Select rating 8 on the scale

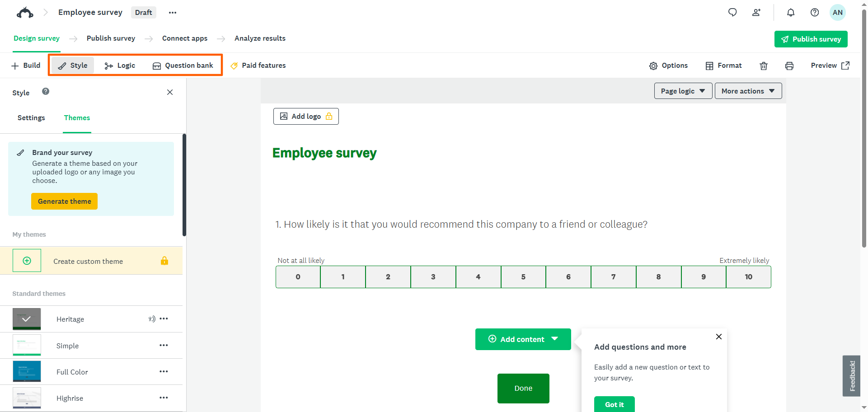click(658, 277)
